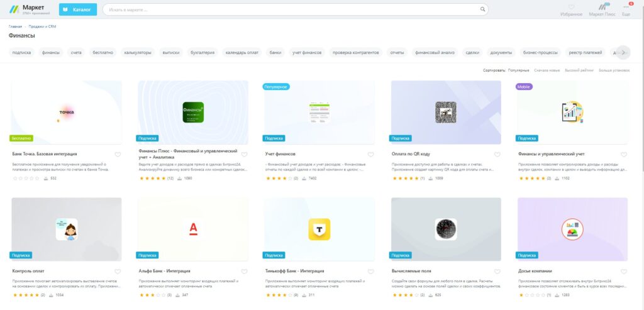Viewport: 644px width, 310px height.
Task: Favorite Досье компании with heart
Action: [x=624, y=272]
